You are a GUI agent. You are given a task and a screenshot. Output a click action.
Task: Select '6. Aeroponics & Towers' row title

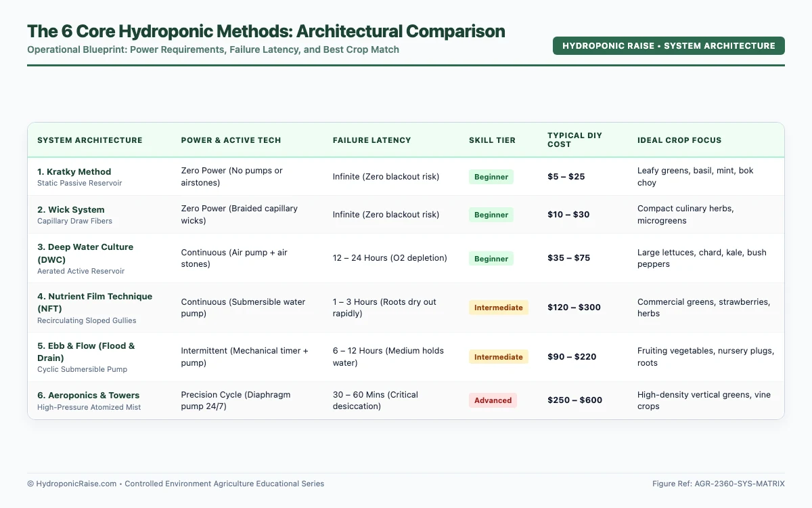click(89, 395)
